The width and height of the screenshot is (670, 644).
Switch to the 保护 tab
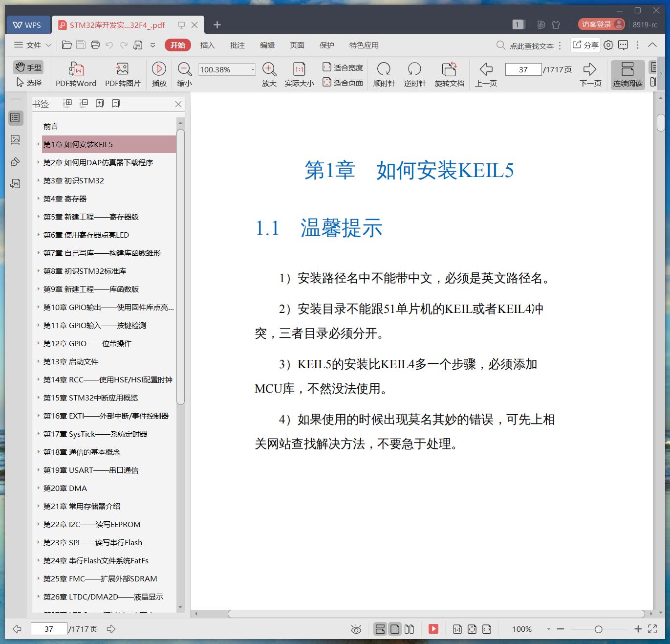tap(326, 45)
